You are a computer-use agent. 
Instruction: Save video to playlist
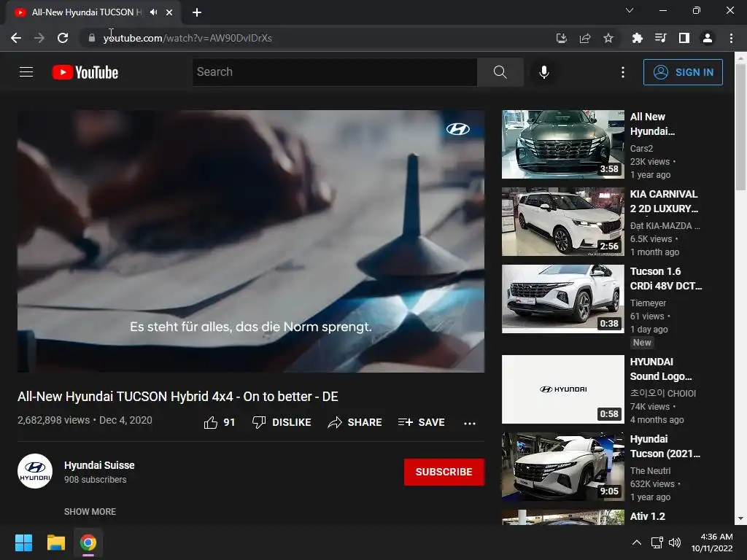coord(422,422)
